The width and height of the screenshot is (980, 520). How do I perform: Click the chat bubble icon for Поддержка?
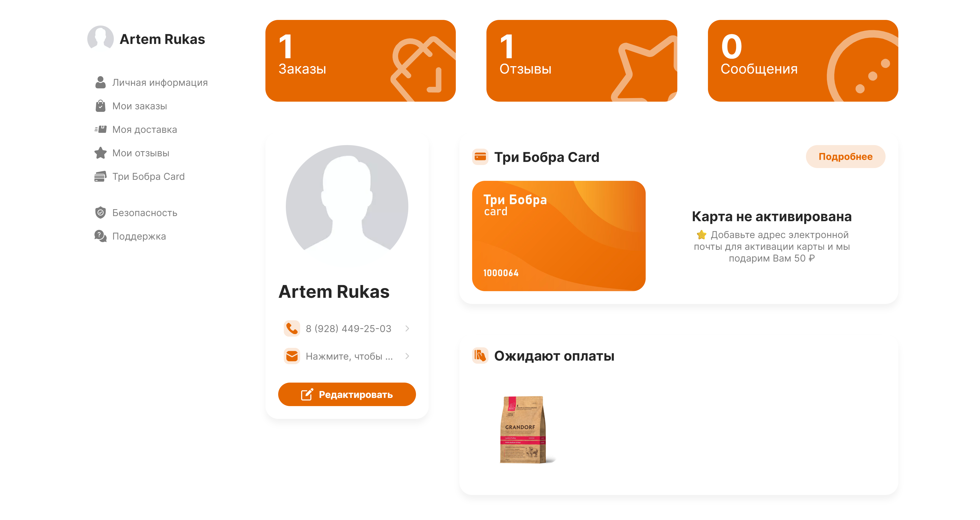click(101, 236)
